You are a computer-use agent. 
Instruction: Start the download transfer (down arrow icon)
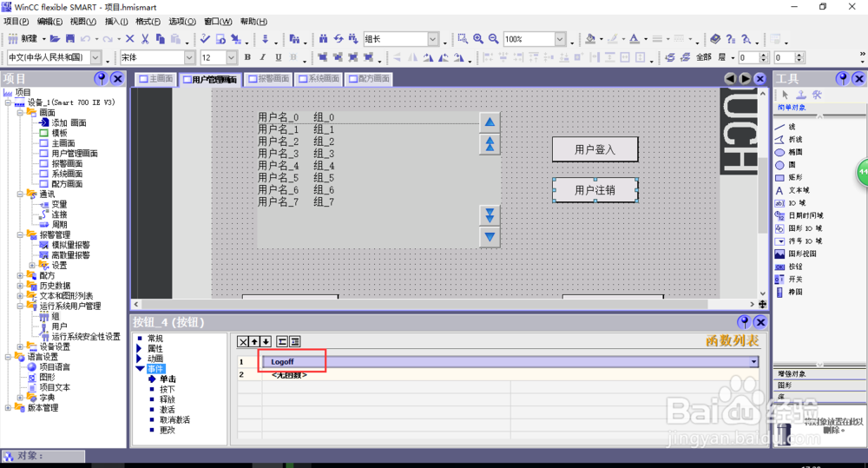[265, 39]
